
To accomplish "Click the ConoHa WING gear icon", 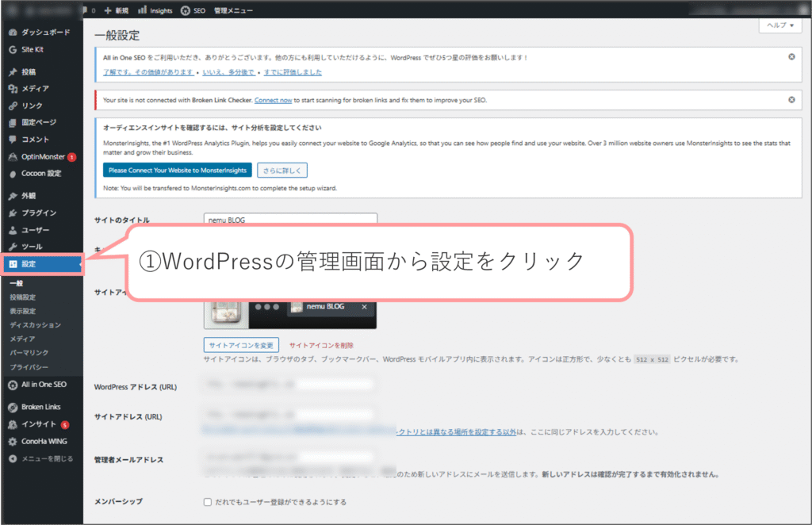I will [x=13, y=442].
